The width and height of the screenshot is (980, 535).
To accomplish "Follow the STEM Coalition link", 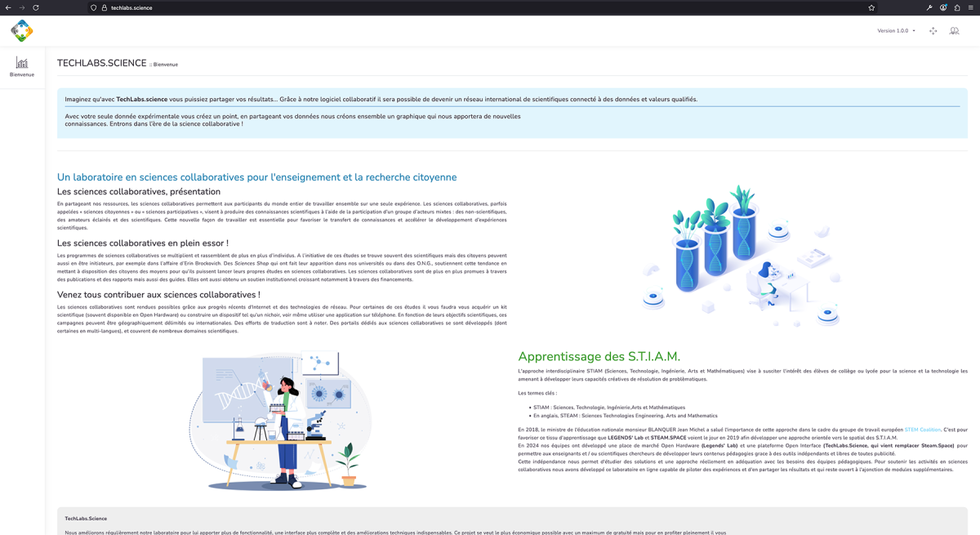I will pyautogui.click(x=922, y=430).
